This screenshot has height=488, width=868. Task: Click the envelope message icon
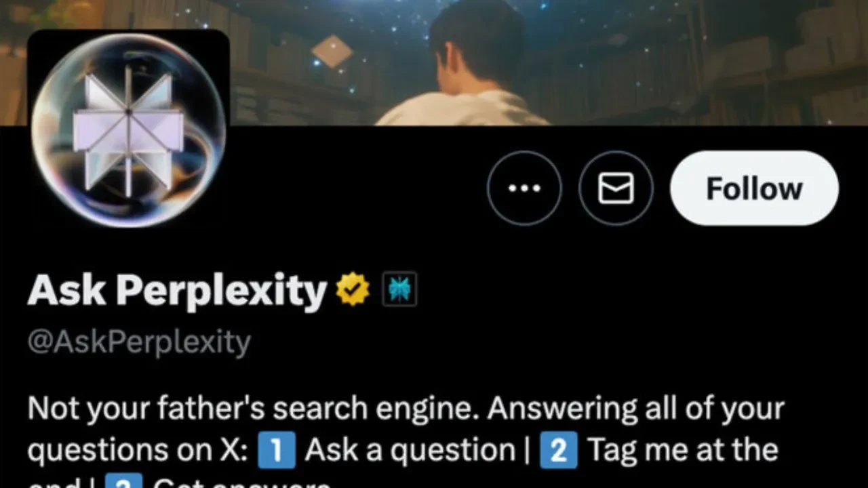coord(616,188)
